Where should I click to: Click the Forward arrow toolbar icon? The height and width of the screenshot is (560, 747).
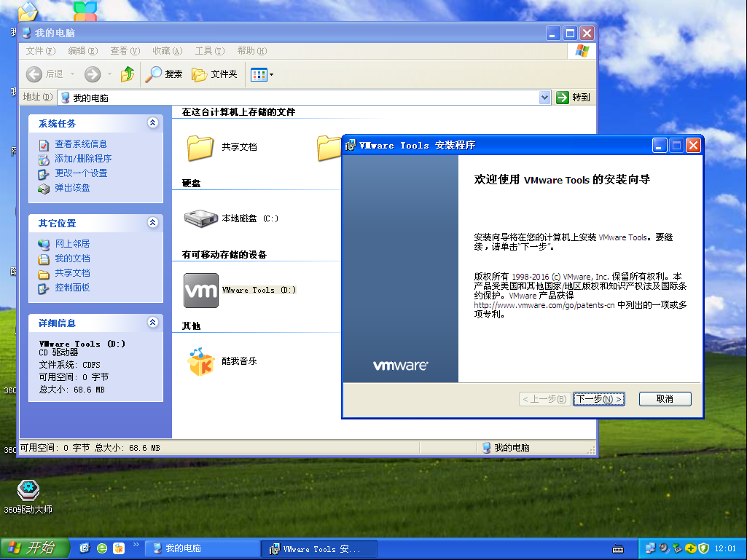93,74
